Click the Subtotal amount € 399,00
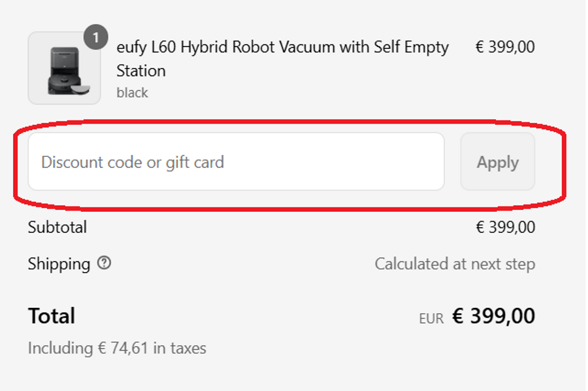588x391 pixels. [x=505, y=227]
